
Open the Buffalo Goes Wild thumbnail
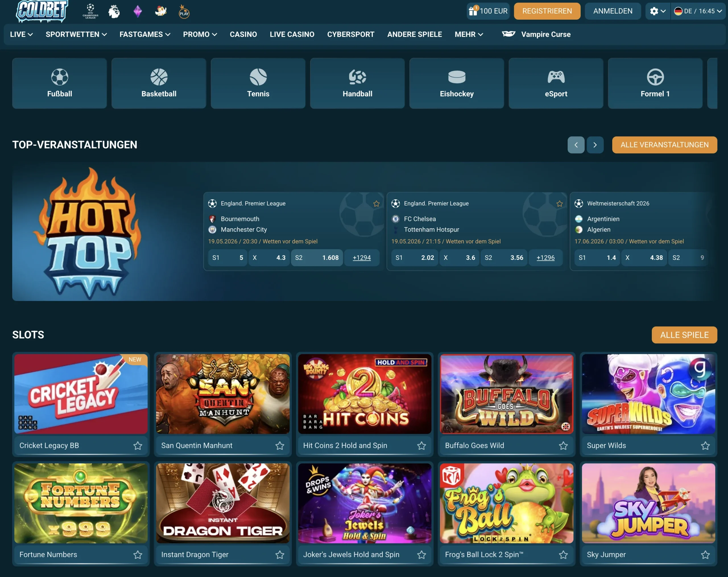[506, 394]
